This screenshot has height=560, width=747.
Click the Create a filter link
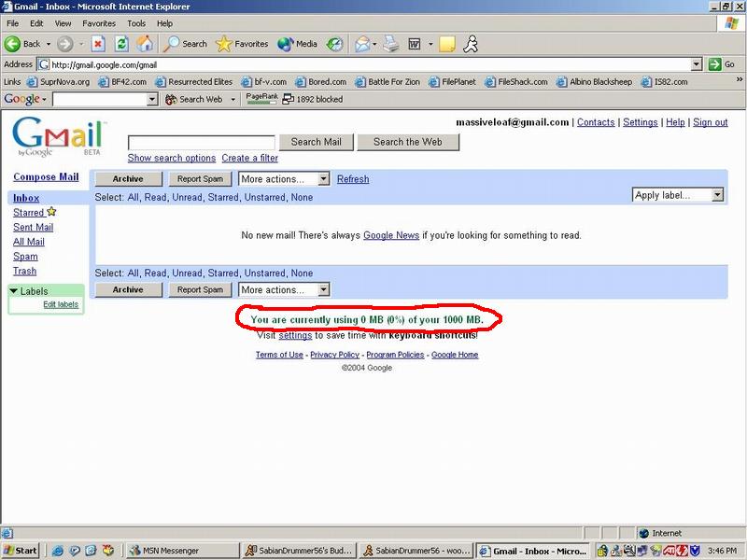249,158
